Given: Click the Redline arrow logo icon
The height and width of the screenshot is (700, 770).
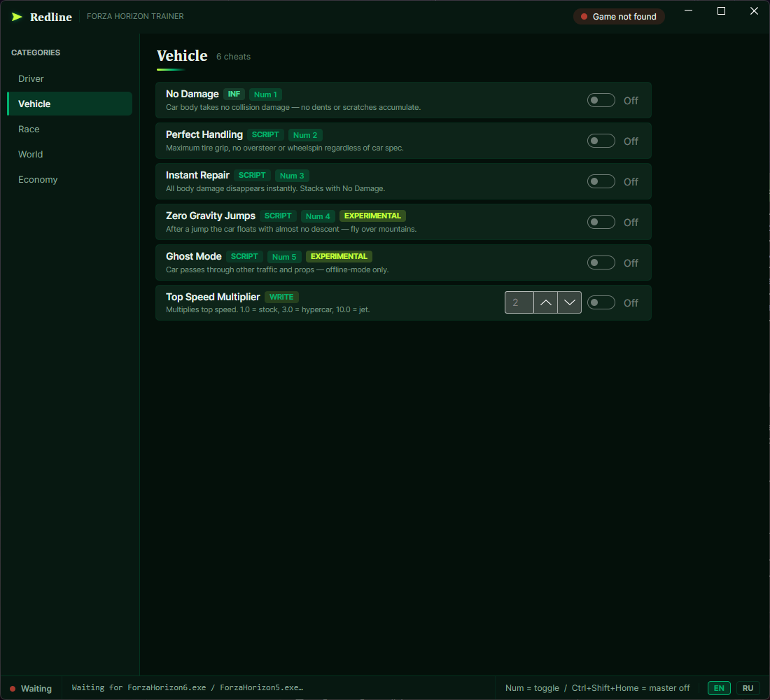Looking at the screenshot, I should pos(17,17).
